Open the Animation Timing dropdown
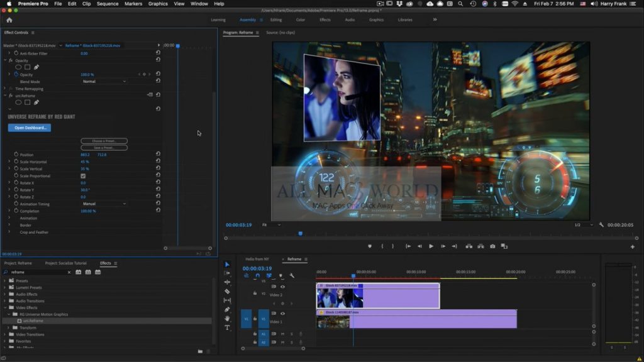The width and height of the screenshot is (644, 362). pyautogui.click(x=104, y=204)
